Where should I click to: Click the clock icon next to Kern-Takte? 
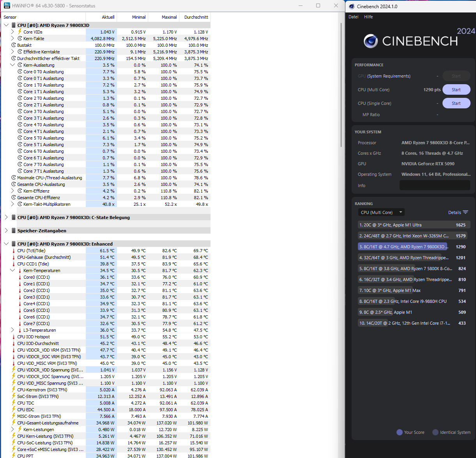20,38
